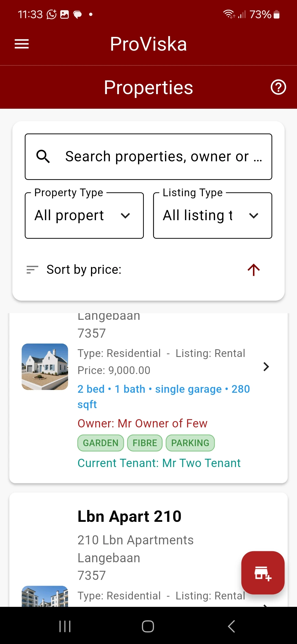Open details via the 9,000.00 rental chevron

(x=266, y=367)
